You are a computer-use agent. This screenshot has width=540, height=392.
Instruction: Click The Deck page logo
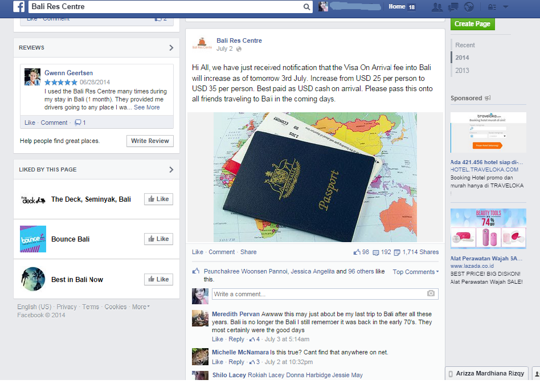pos(33,200)
